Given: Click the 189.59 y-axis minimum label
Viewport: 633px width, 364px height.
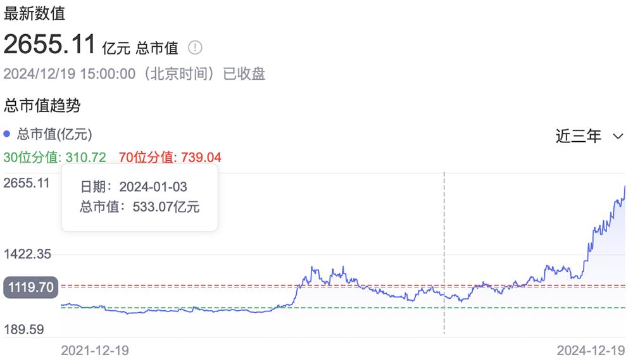Looking at the screenshot, I should pyautogui.click(x=23, y=329).
